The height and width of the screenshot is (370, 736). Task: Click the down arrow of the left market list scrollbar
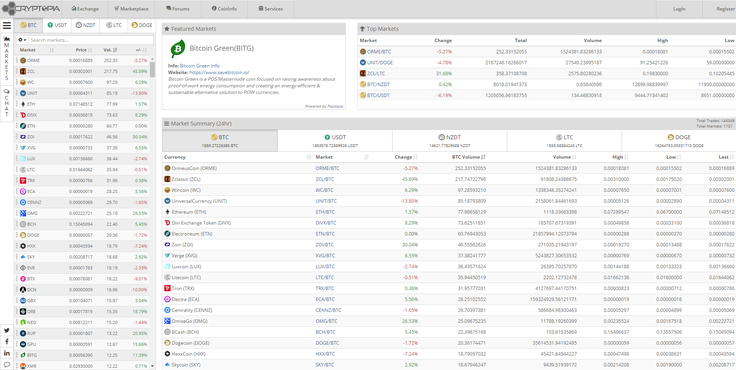coord(152,366)
